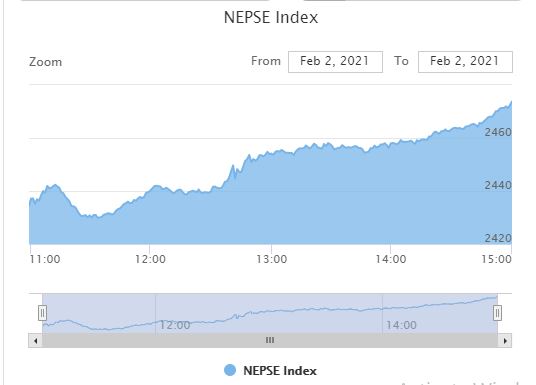This screenshot has height=385, width=536.
Task: Click the 2420 y-axis label
Action: click(x=498, y=238)
